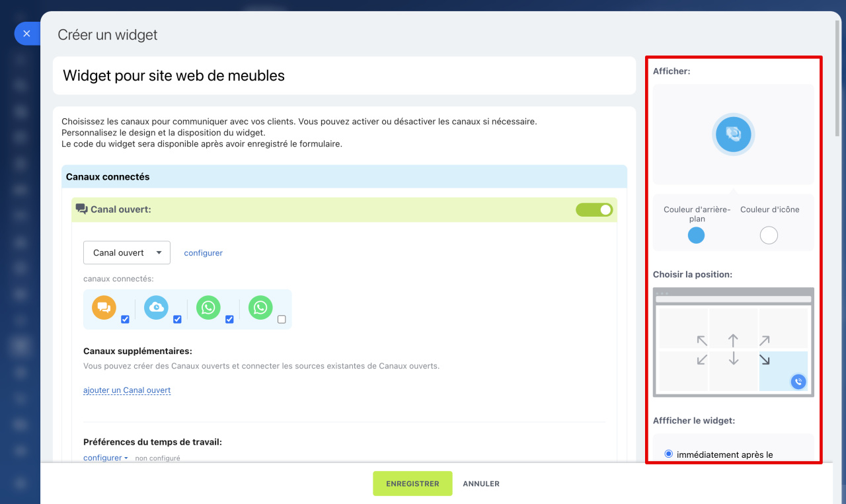
Task: Select the second WhatsApp channel icon
Action: [x=260, y=307]
